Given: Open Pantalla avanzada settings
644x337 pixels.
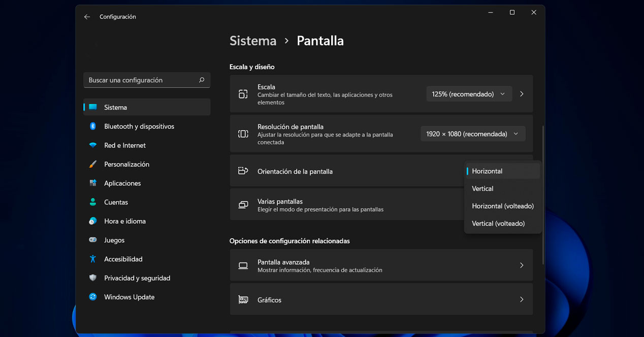Looking at the screenshot, I should [x=381, y=265].
